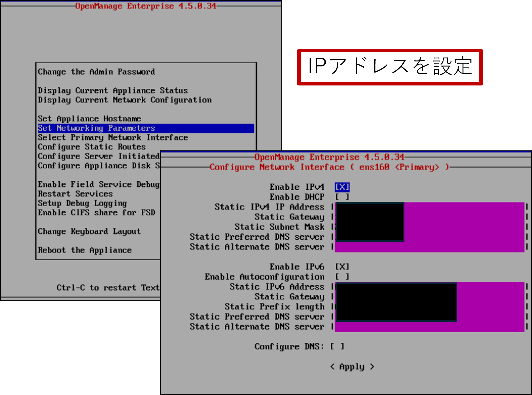The image size is (532, 395).
Task: Open Display Current Appliance Status
Action: point(113,91)
